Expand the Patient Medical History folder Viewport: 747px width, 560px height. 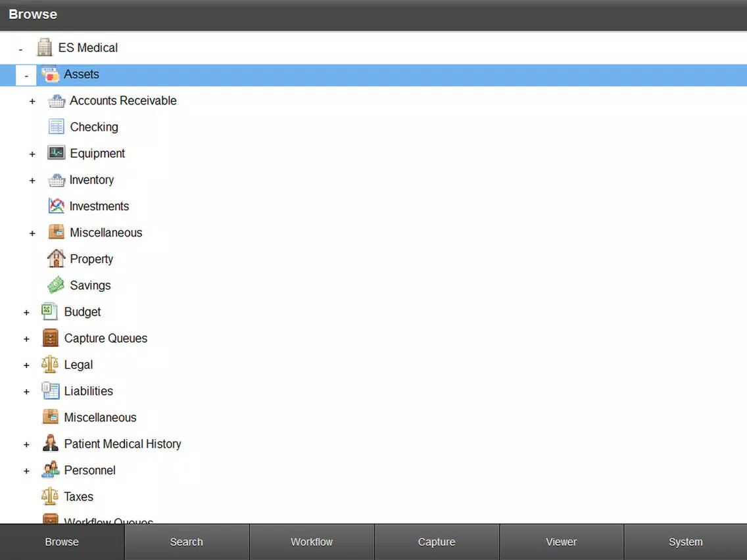click(26, 444)
